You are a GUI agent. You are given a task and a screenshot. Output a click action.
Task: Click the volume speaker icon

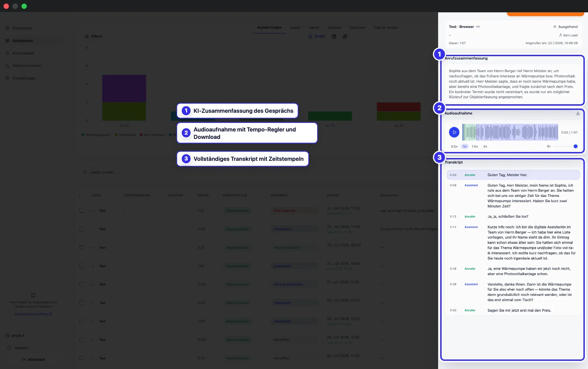pyautogui.click(x=548, y=146)
